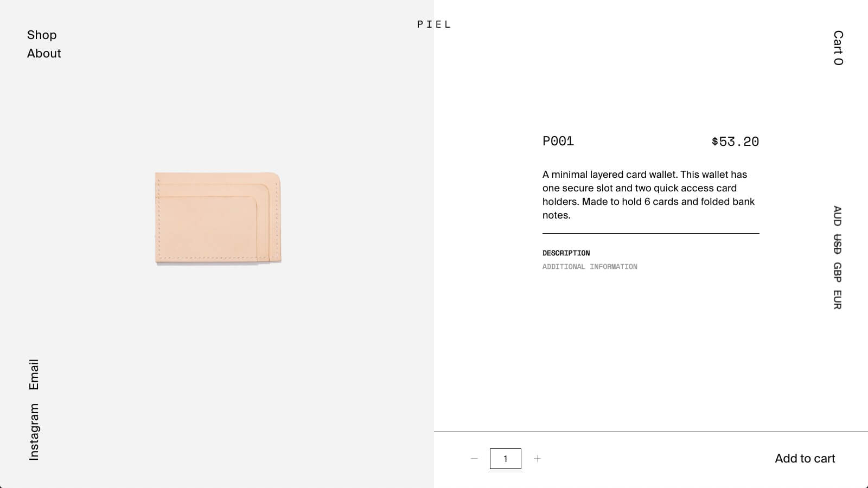Open the Shop page
868x488 pixels.
[x=42, y=35]
